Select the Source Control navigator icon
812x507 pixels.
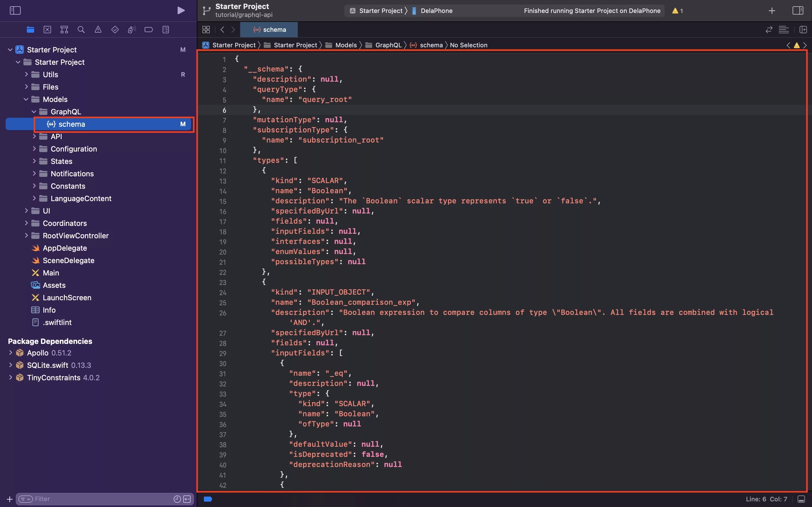tap(47, 30)
